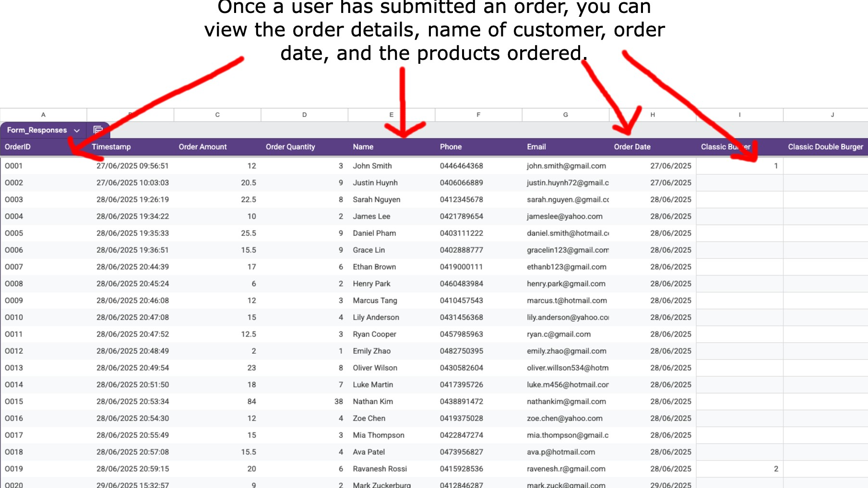Click timestamp 28/06/2025 19:26:19
This screenshot has width=868, height=488.
(x=132, y=199)
